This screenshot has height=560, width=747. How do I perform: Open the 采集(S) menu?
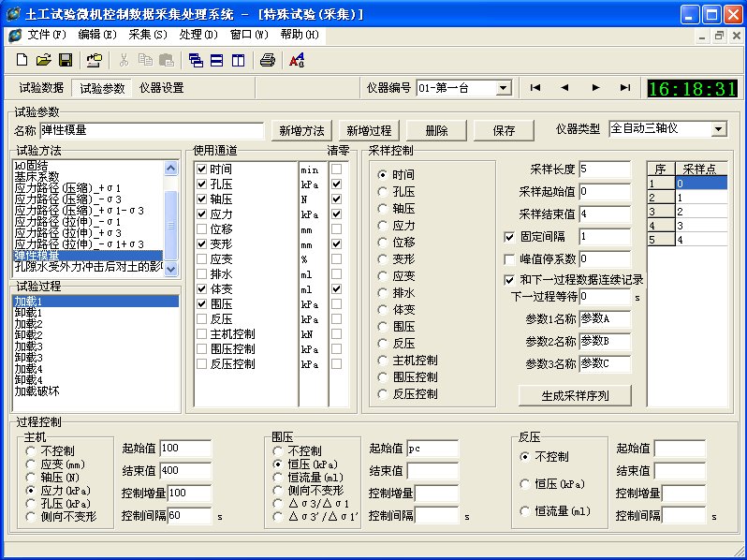(x=147, y=35)
